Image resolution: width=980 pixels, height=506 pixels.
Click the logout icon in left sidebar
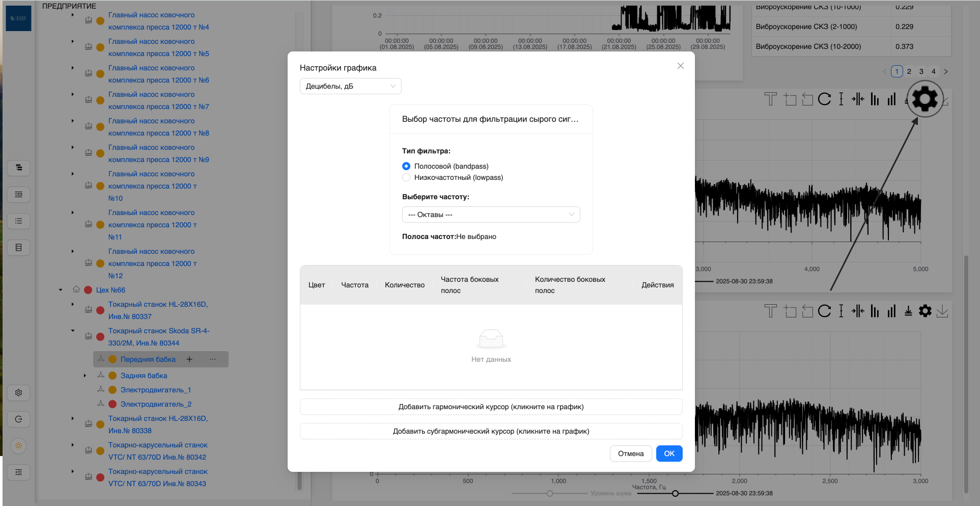click(x=19, y=419)
